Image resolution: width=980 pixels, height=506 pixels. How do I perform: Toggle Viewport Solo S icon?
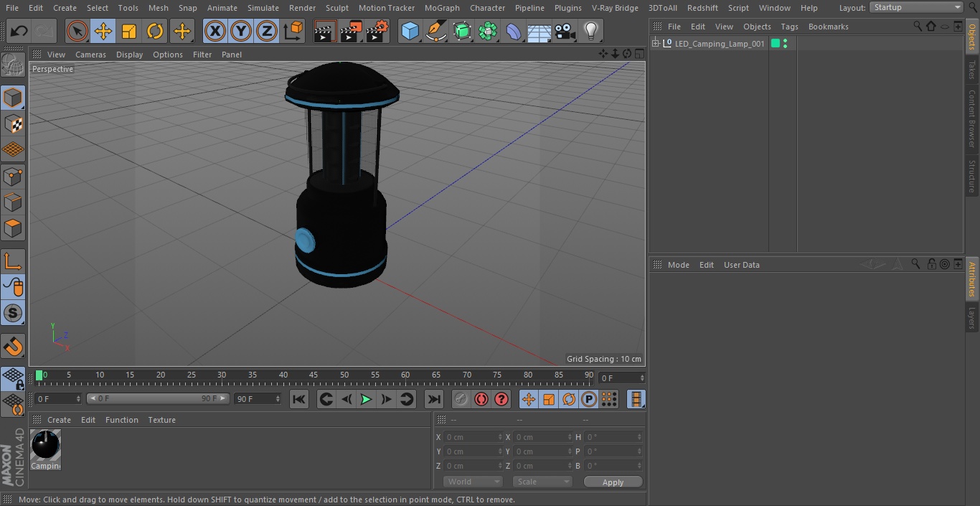click(13, 313)
